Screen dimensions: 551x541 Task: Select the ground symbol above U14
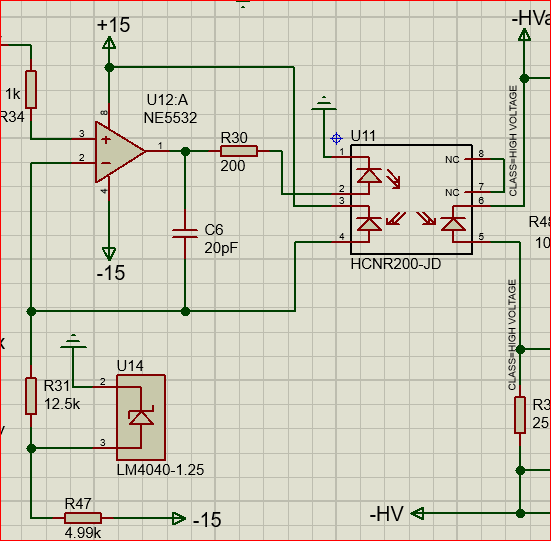click(73, 341)
